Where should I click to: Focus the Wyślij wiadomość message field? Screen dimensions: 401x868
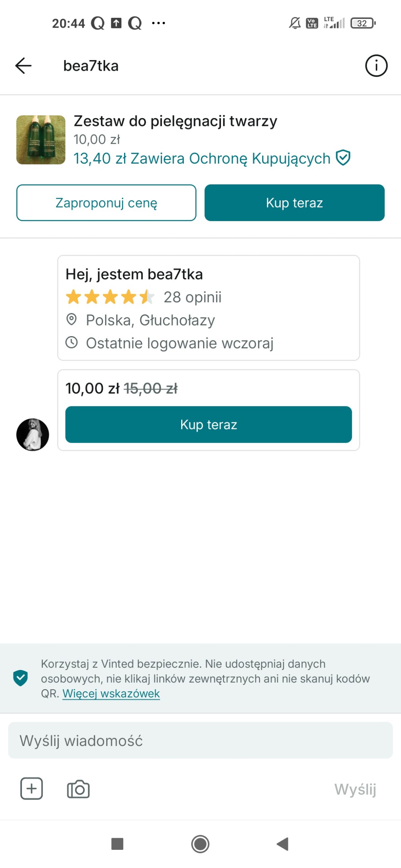point(200,741)
